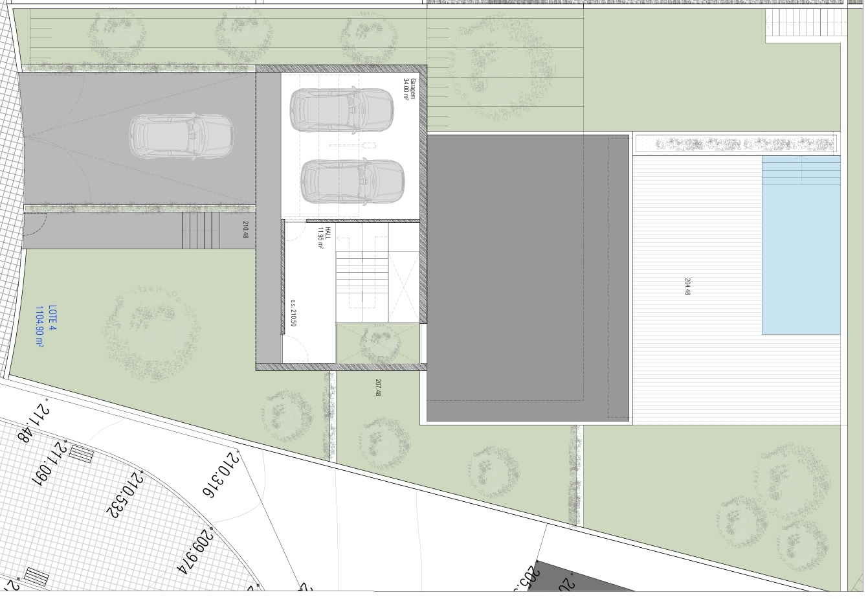Select the '210.48' elevation near the entry steps
The width and height of the screenshot is (868, 599).
246,230
